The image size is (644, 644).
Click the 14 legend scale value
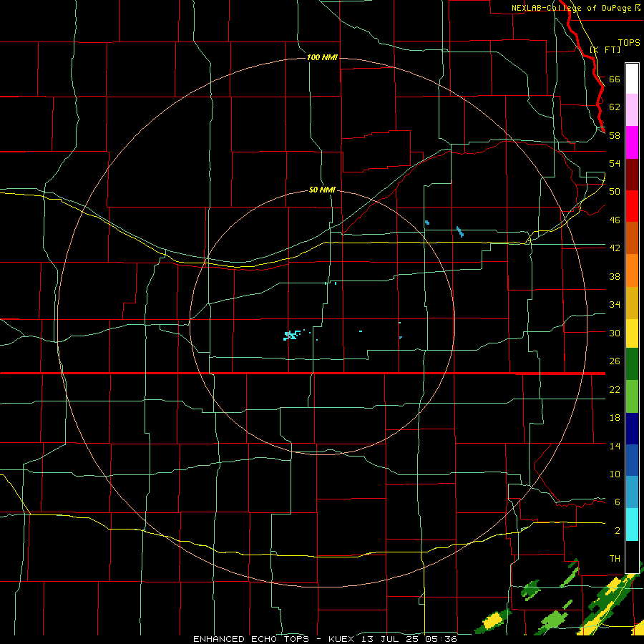tap(615, 446)
